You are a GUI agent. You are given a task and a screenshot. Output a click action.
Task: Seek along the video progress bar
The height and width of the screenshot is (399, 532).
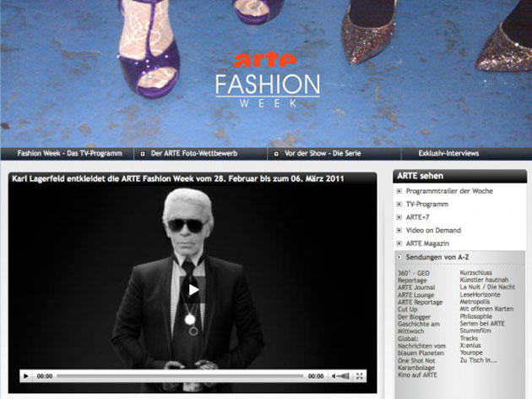(x=180, y=376)
